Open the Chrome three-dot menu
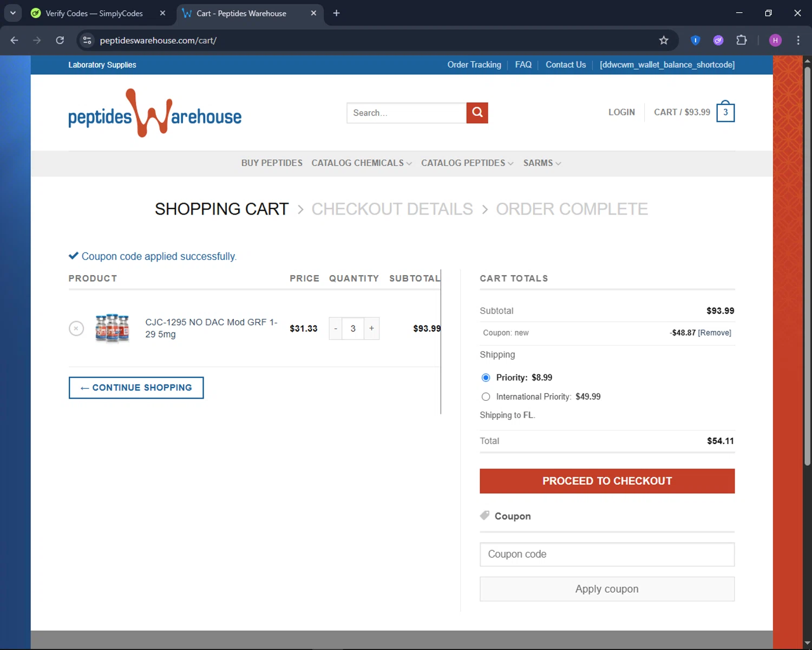The width and height of the screenshot is (812, 650). pyautogui.click(x=798, y=40)
